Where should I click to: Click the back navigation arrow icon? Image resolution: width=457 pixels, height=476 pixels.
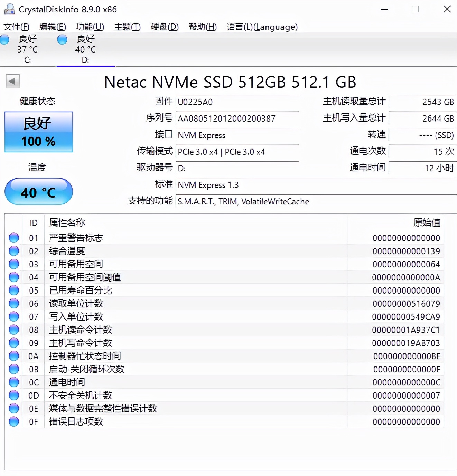tap(12, 81)
